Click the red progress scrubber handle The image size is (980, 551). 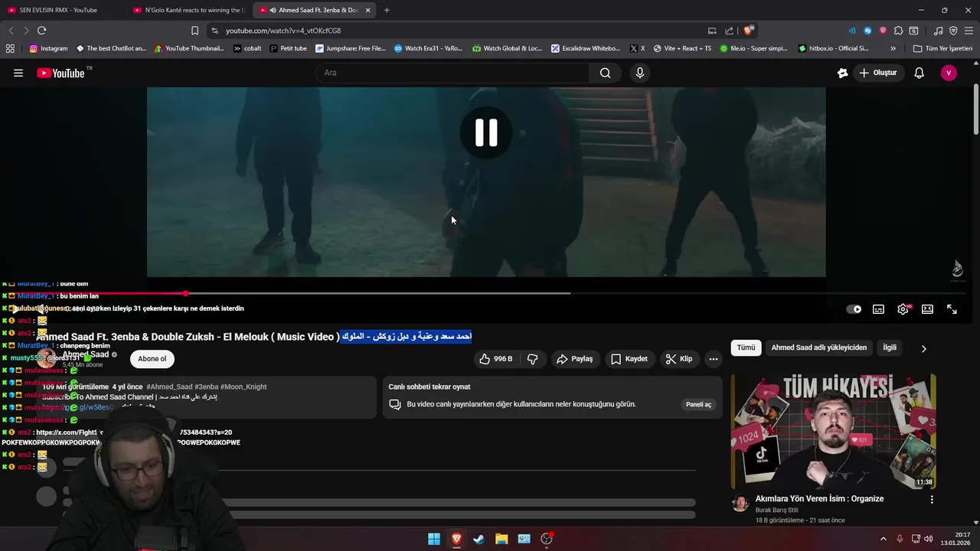pyautogui.click(x=186, y=293)
